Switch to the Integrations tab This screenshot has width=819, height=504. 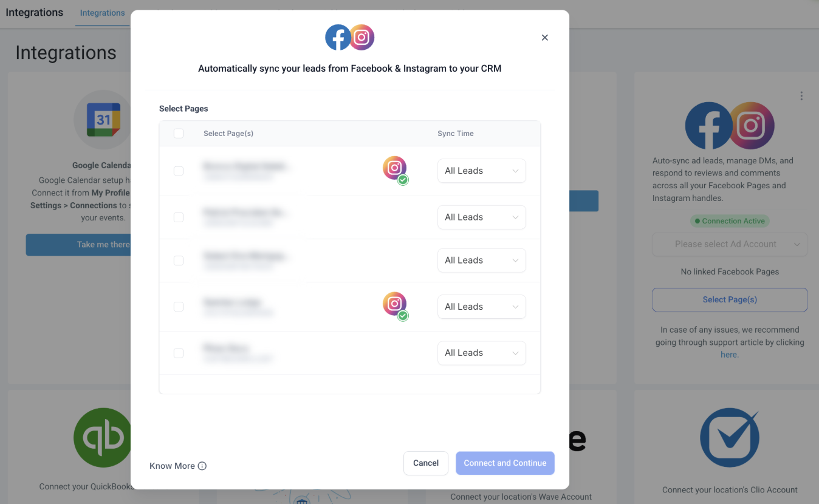point(102,13)
